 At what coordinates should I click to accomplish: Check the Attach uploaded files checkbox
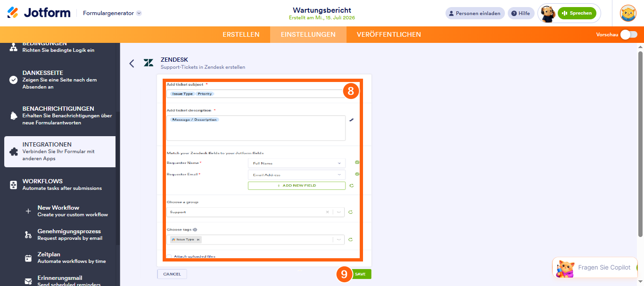tap(169, 257)
